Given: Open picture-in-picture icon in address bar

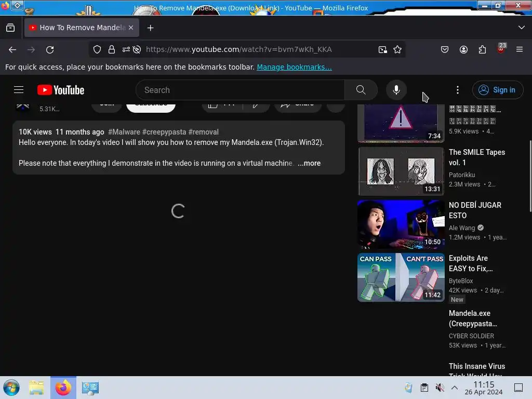Looking at the screenshot, I should click(383, 49).
